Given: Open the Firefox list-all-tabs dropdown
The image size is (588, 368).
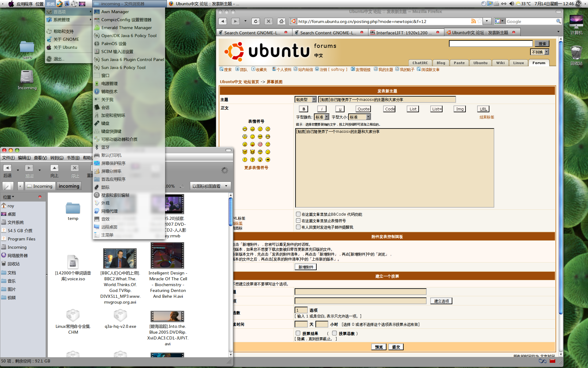Looking at the screenshot, I should 558,32.
